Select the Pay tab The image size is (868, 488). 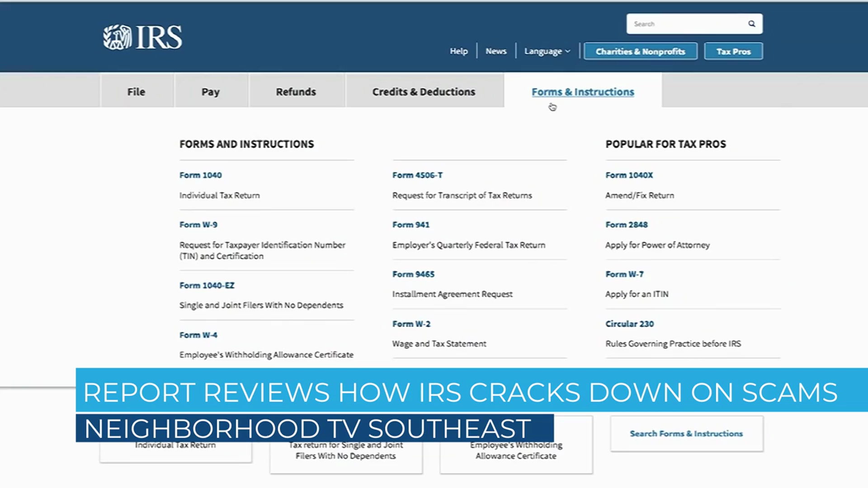(211, 92)
